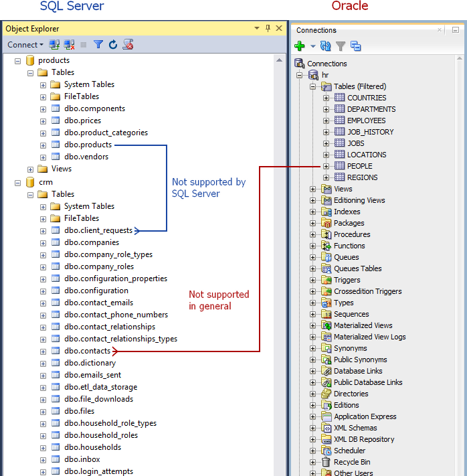Viewport: 467px width, 476px height.
Task: Click Apply Filter funnel in Connections panel
Action: (341, 46)
